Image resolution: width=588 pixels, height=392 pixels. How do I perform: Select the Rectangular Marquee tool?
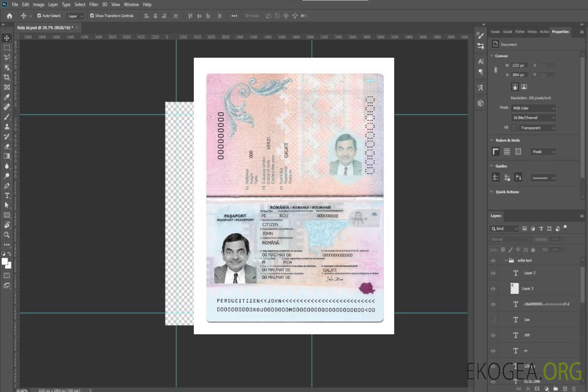click(x=7, y=48)
